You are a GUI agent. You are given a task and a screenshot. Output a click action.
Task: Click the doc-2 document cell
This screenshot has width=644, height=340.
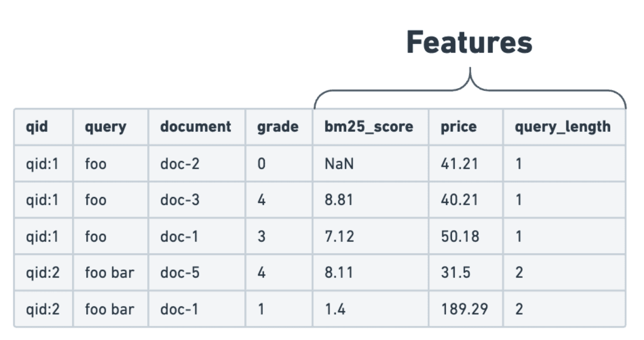pyautogui.click(x=180, y=164)
